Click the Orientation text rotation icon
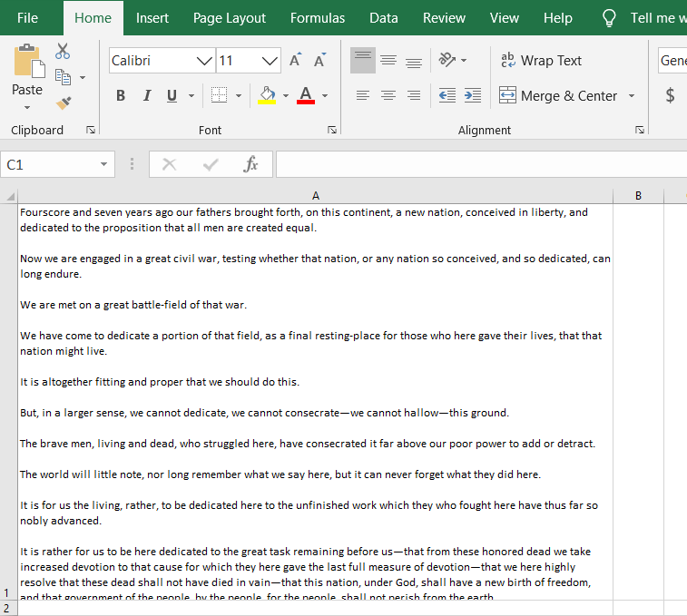This screenshot has width=687, height=616. pos(447,60)
